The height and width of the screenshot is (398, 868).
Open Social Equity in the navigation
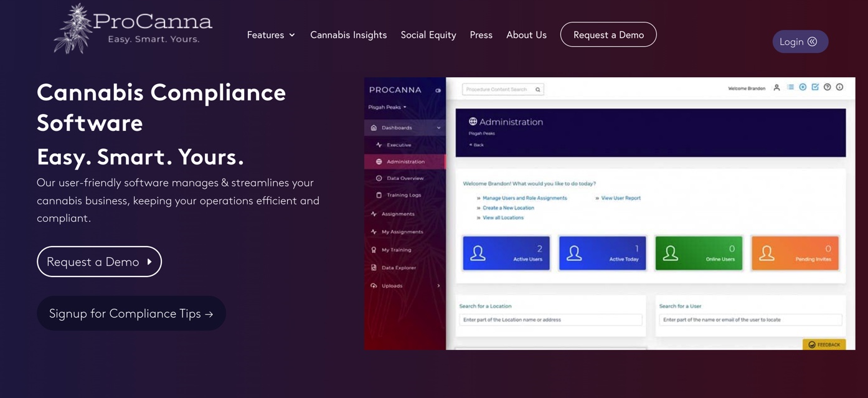point(428,35)
